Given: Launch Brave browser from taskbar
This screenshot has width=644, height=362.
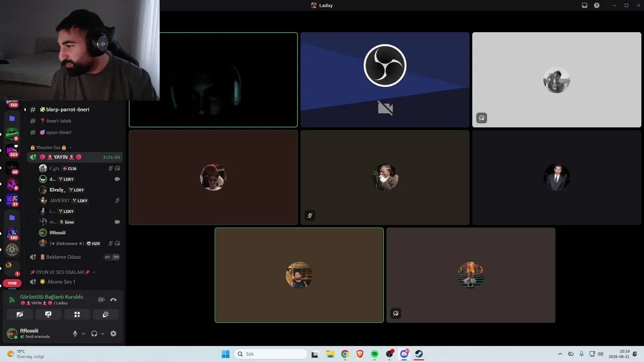Looking at the screenshot, I should 360,354.
